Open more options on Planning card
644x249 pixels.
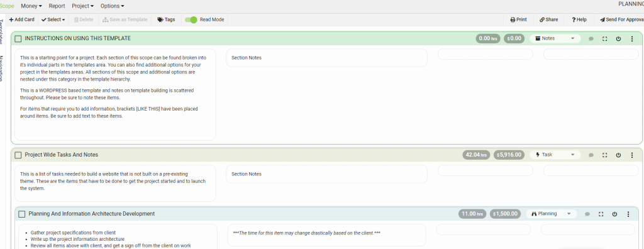(628, 214)
